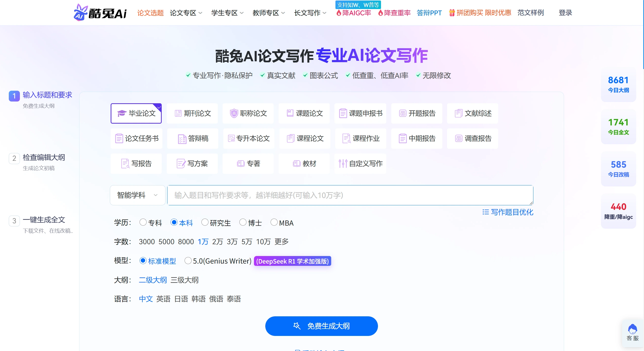Choose the 期刊论文 writing type
644x351 pixels.
(x=192, y=113)
